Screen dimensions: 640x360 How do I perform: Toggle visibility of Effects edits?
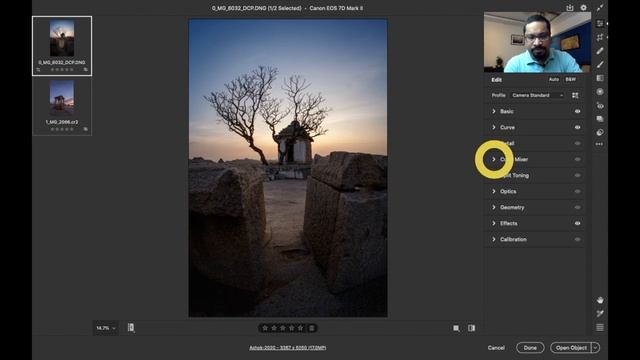578,223
